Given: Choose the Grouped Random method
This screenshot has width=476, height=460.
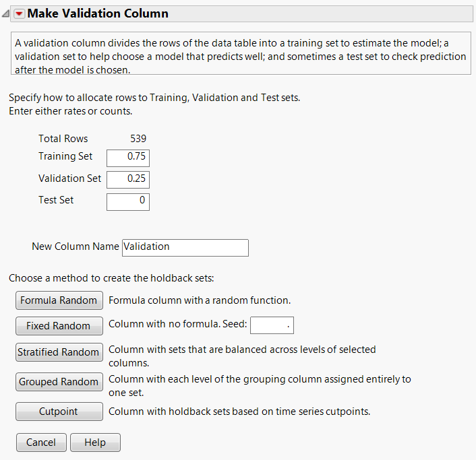Looking at the screenshot, I should point(59,382).
